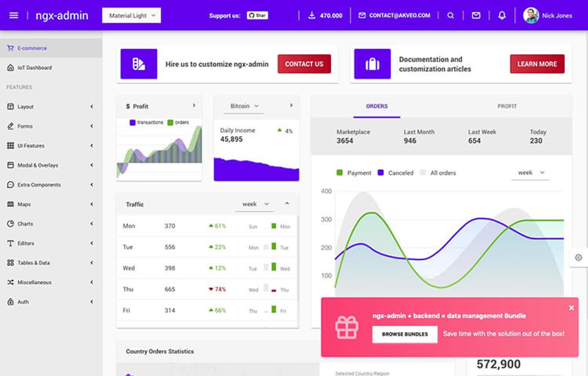Open the search icon in header
Screen dimensions: 588x376
tap(451, 15)
